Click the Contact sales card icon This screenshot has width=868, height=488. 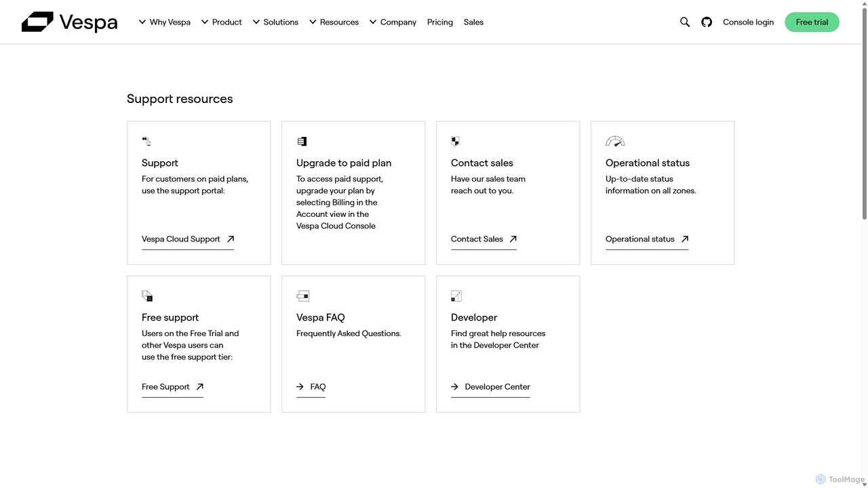456,141
